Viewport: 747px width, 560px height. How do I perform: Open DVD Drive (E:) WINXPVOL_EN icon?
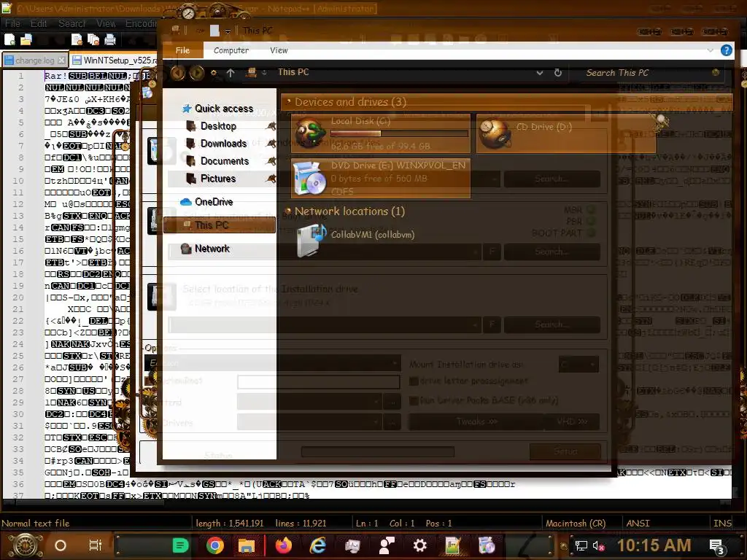(309, 178)
